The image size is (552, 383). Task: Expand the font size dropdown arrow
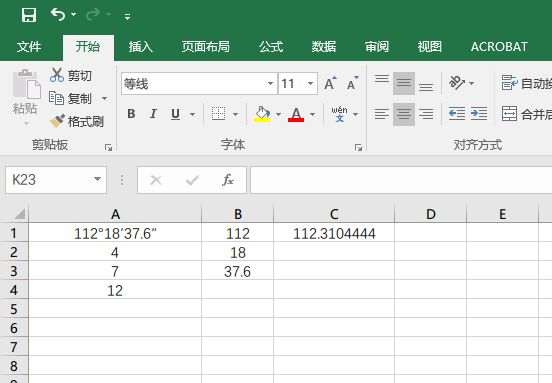tap(310, 84)
